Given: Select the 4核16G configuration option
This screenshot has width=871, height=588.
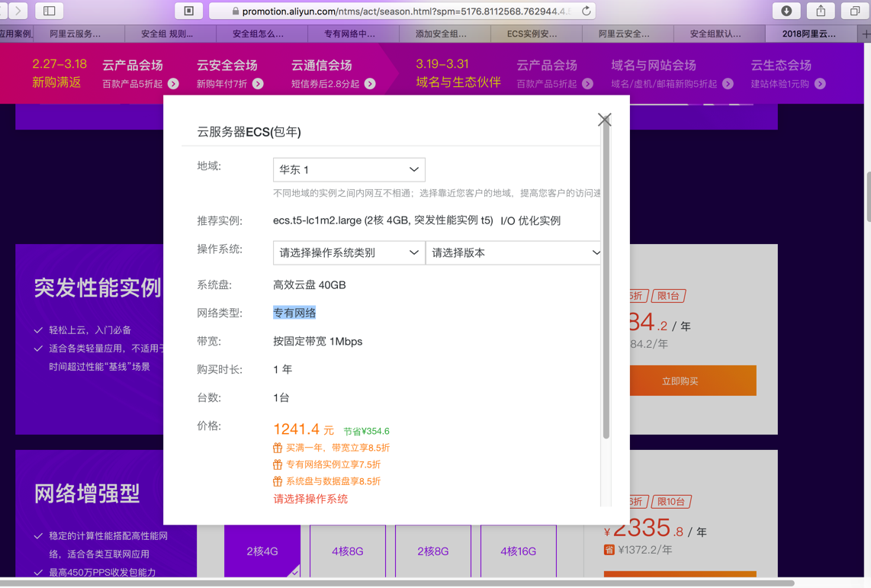Looking at the screenshot, I should click(x=519, y=551).
